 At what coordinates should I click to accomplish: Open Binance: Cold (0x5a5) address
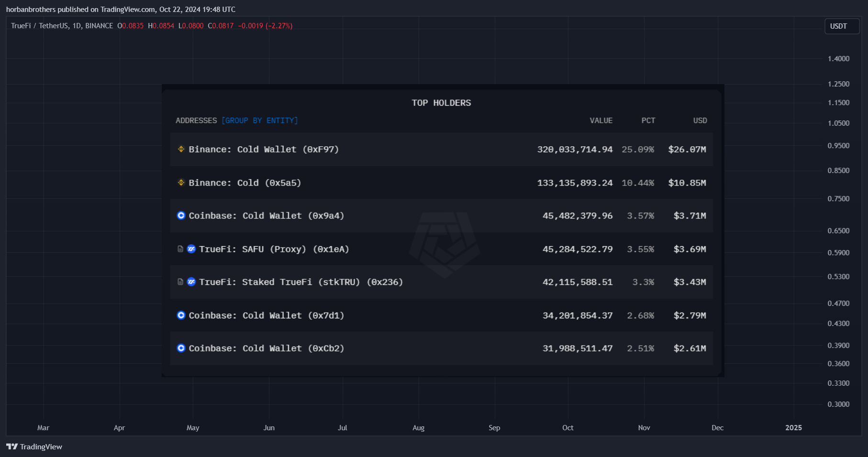pos(245,183)
